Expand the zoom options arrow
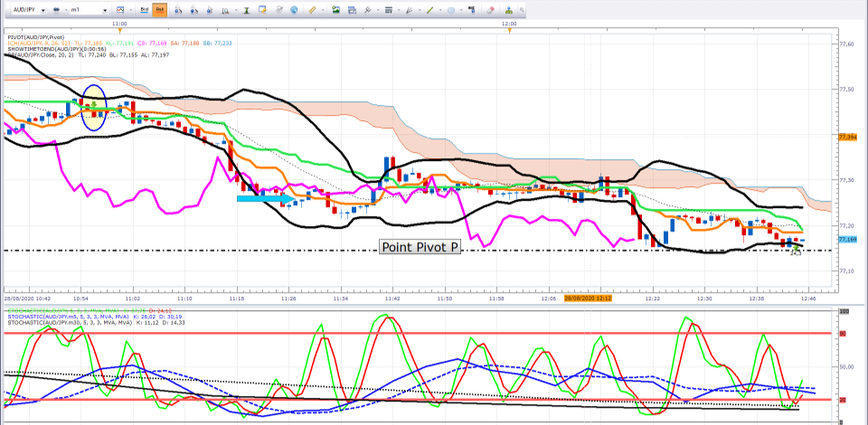The image size is (868, 425). [x=236, y=10]
